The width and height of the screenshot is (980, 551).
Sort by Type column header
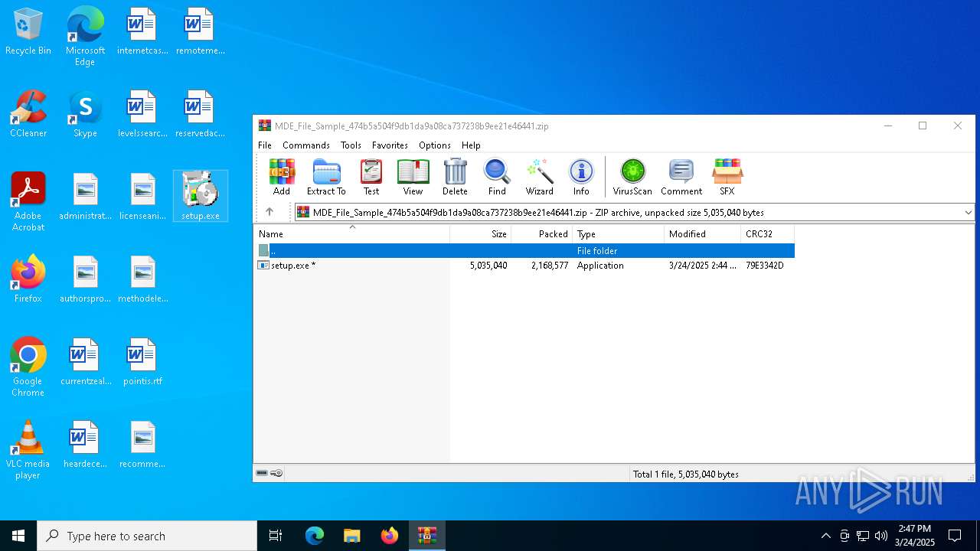click(x=619, y=234)
